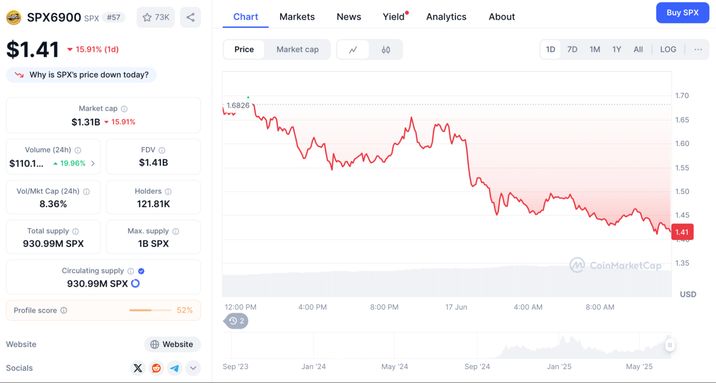Click the $1.41B FDV value
The width and height of the screenshot is (716, 383).
pyautogui.click(x=153, y=163)
